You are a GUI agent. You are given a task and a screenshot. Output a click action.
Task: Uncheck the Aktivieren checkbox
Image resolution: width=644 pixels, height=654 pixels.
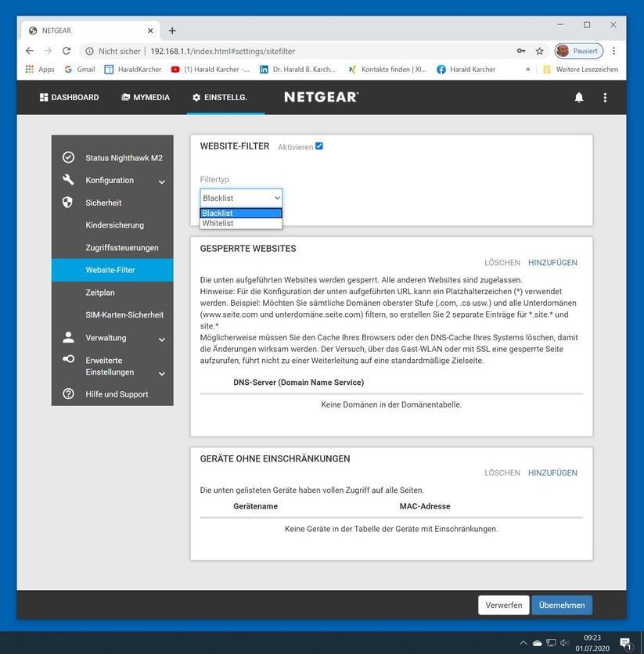click(318, 146)
